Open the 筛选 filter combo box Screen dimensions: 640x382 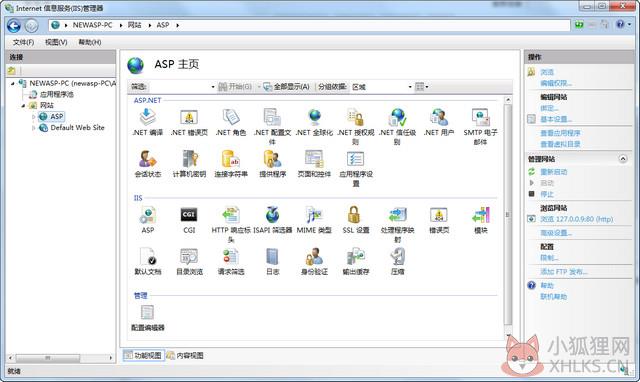coord(182,87)
